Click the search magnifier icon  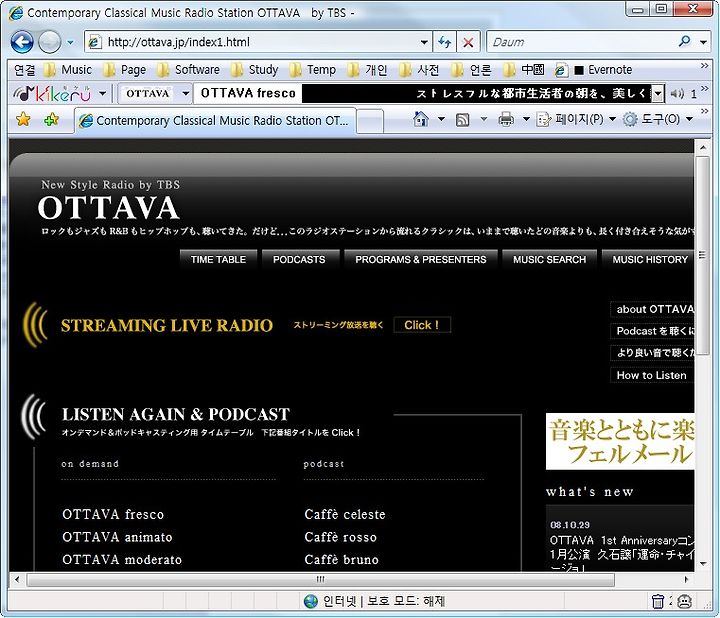pos(685,42)
